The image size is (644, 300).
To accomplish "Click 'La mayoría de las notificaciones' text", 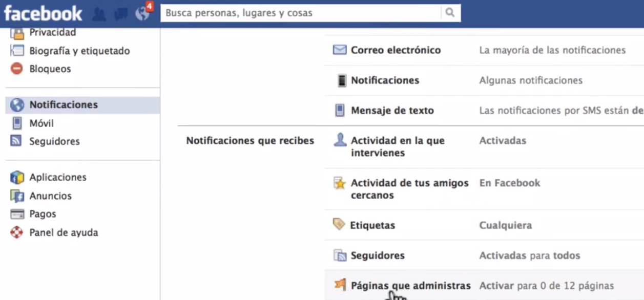I will [552, 50].
